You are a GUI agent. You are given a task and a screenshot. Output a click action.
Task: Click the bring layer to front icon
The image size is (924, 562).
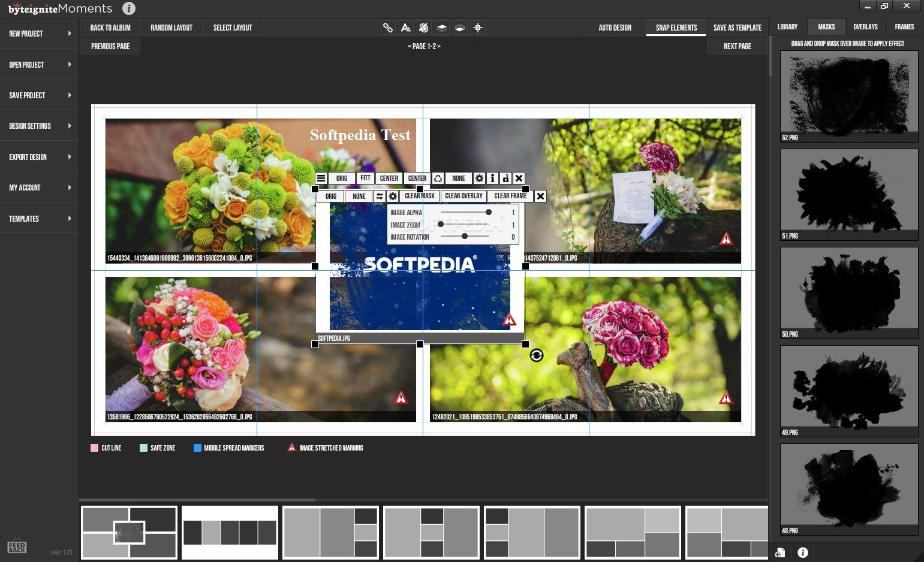[x=442, y=28]
